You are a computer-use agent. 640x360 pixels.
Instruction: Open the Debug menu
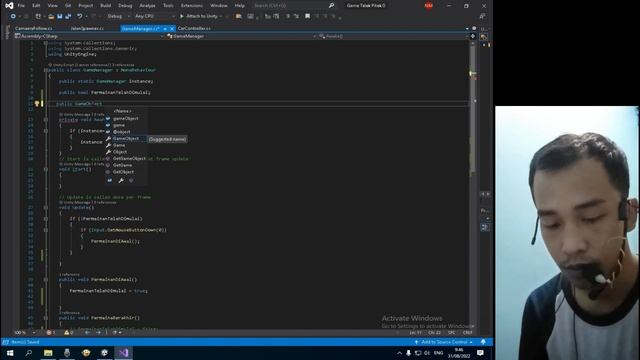point(125,6)
